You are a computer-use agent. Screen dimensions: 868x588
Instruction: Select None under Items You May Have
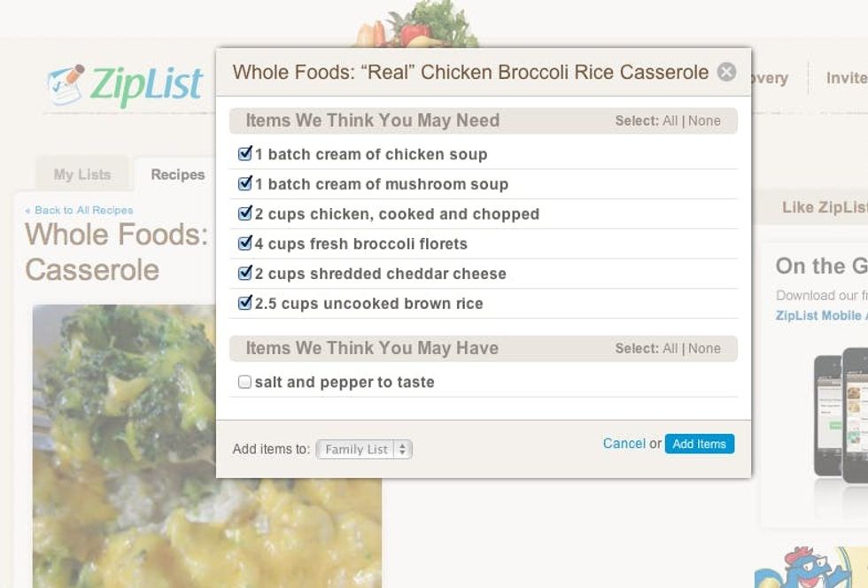[704, 349]
